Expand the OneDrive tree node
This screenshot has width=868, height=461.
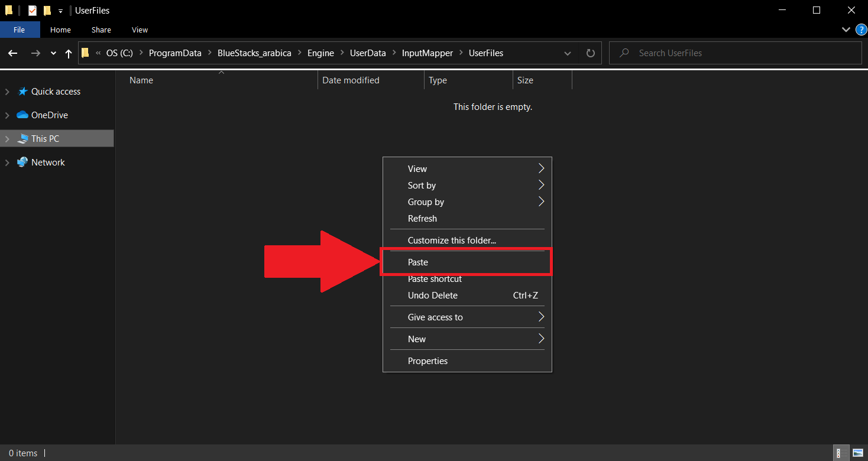point(7,115)
